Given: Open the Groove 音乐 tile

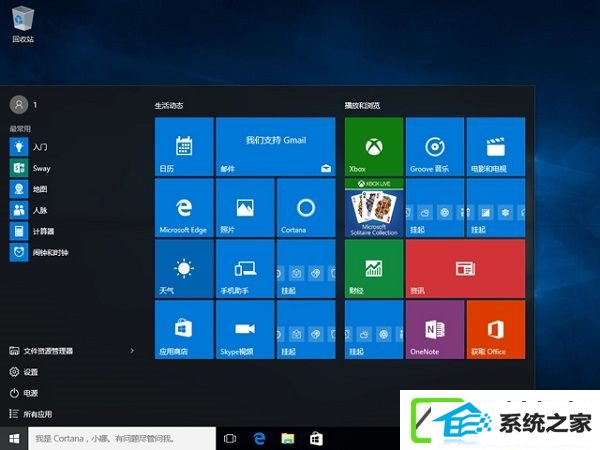Looking at the screenshot, I should [x=435, y=147].
